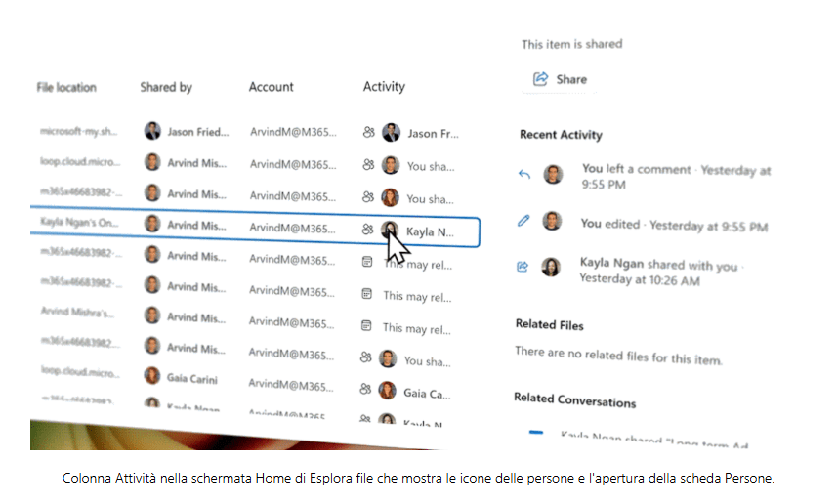Click Gaia Carini's avatar in Shared by column

(x=152, y=376)
